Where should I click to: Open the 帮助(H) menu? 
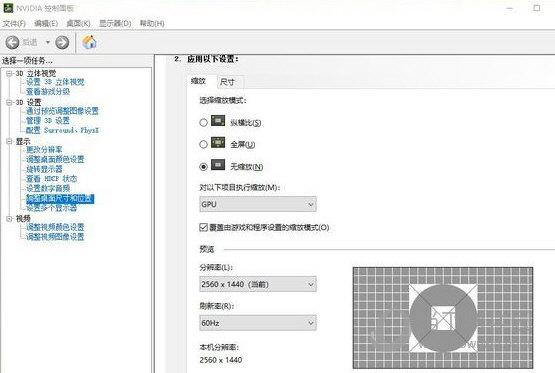click(152, 23)
